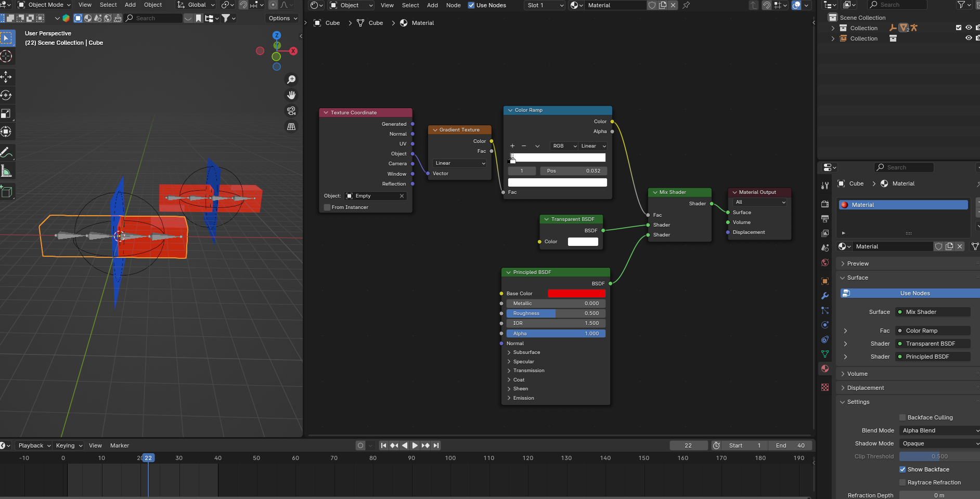
Task: Disable Show Backface checkbox
Action: (902, 469)
